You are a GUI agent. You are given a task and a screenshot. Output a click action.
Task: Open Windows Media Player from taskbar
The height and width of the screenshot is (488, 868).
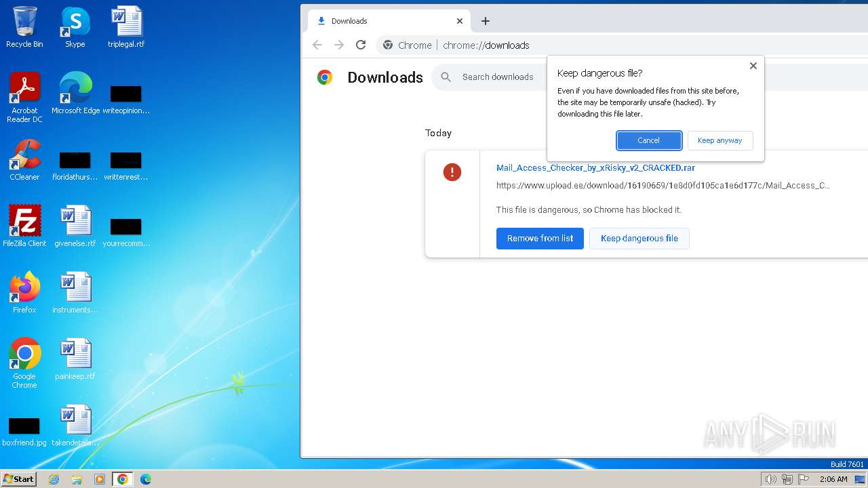(100, 479)
